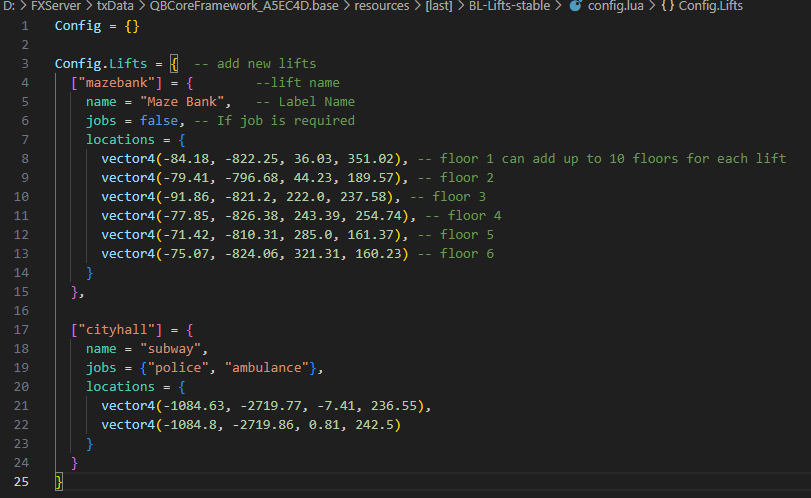Viewport: 811px width, 498px height.
Task: Open the Config.Lifts symbol breadcrumb
Action: click(x=711, y=6)
